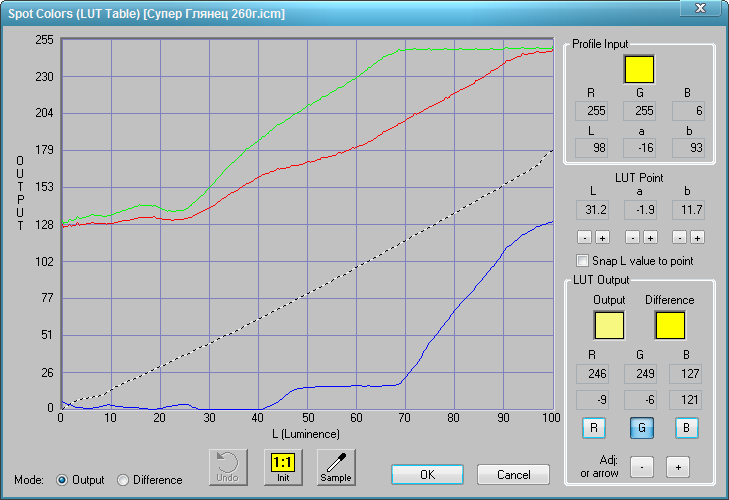Viewport: 729px width, 500px height.
Task: Select the Difference mode radio button
Action: click(123, 480)
